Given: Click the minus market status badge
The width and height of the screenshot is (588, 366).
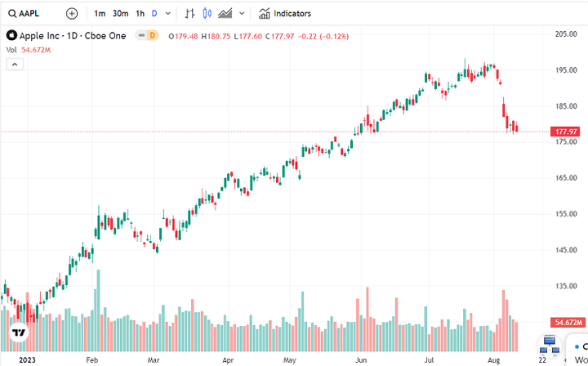Looking at the screenshot, I should coord(142,36).
